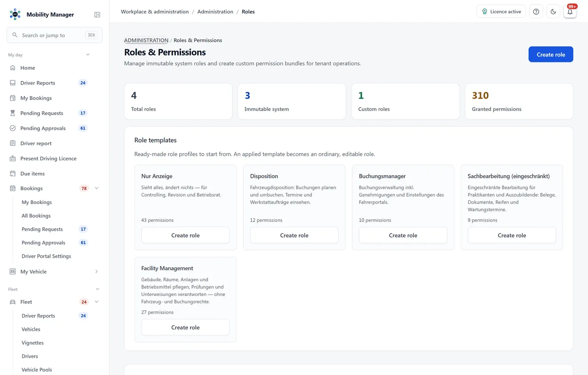This screenshot has width=588, height=375.
Task: Click the Due items calendar icon
Action: [13, 174]
